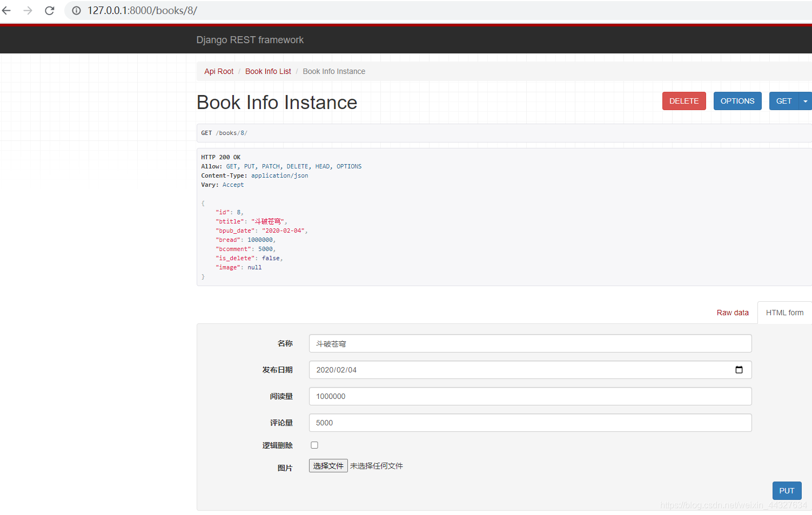
Task: Click the "bread": 1000000 JSON line
Action: click(245, 240)
